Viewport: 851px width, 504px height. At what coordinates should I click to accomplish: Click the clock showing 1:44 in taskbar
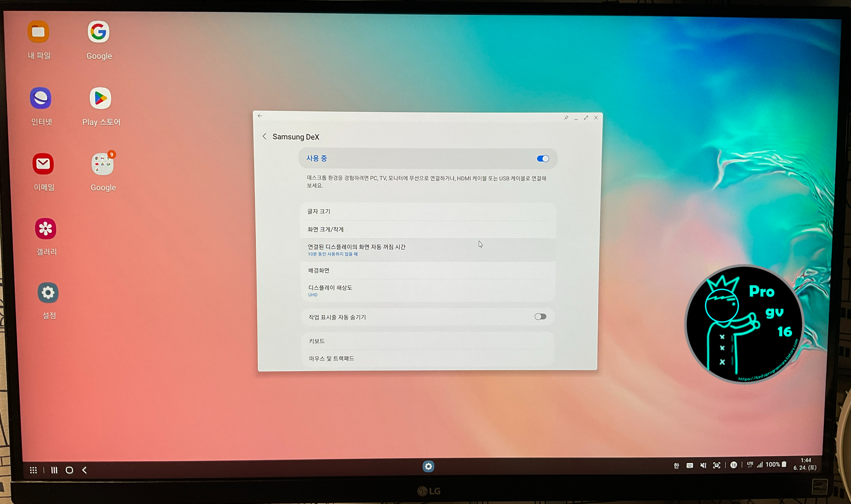pyautogui.click(x=805, y=461)
